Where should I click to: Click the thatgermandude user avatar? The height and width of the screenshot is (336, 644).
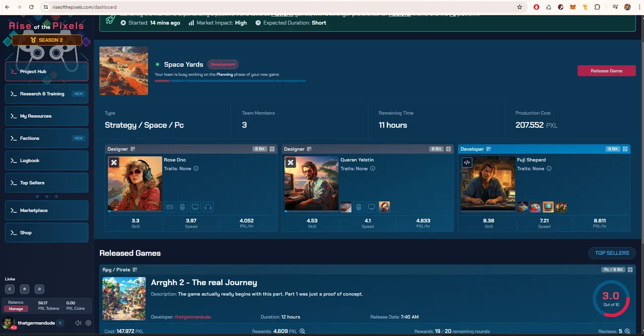(x=9, y=323)
